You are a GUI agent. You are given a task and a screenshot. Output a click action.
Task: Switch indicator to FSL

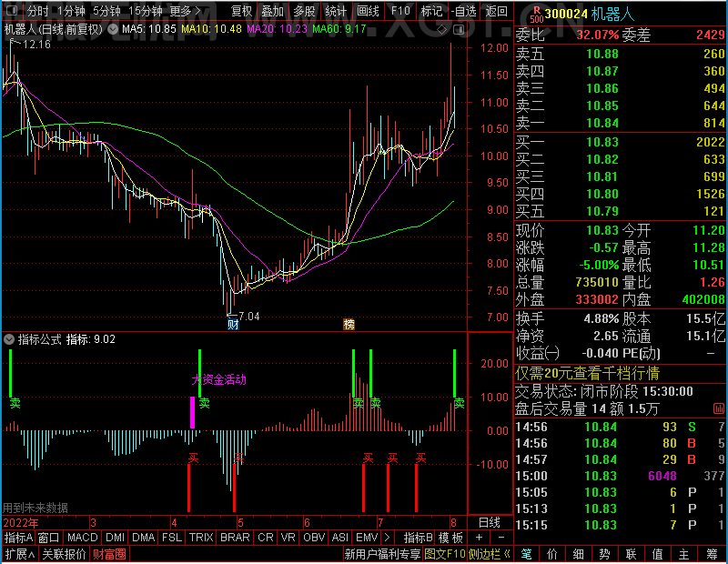point(172,538)
